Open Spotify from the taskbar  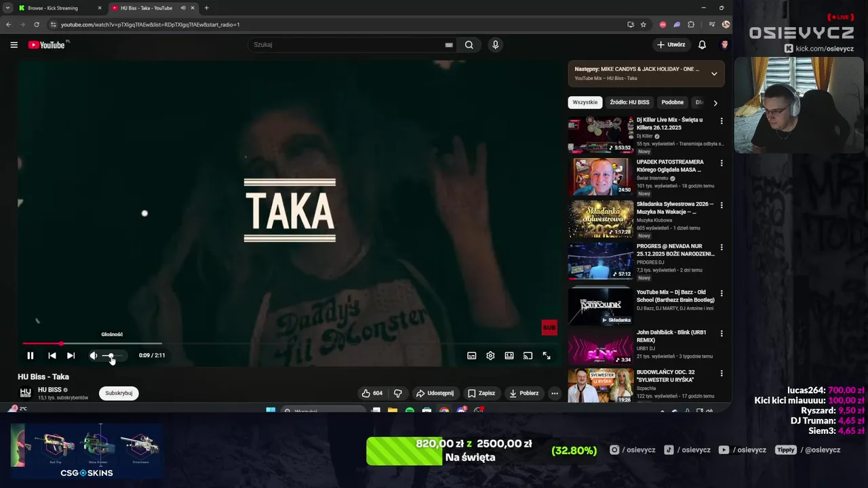click(x=410, y=411)
